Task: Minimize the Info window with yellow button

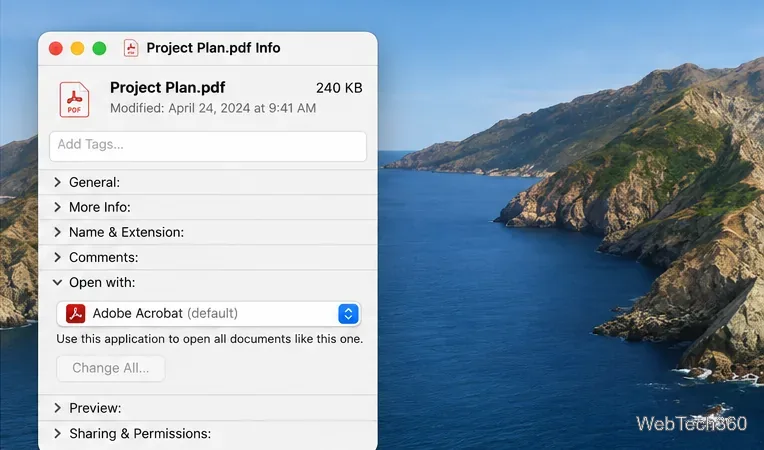Action: click(x=77, y=48)
